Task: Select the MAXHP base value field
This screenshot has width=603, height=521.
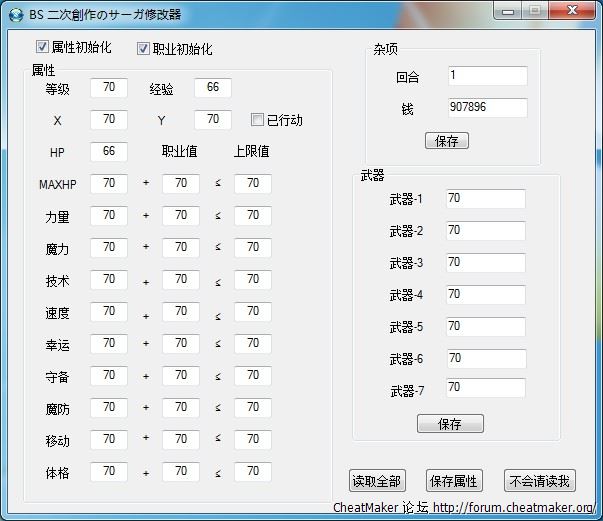Action: [x=108, y=184]
